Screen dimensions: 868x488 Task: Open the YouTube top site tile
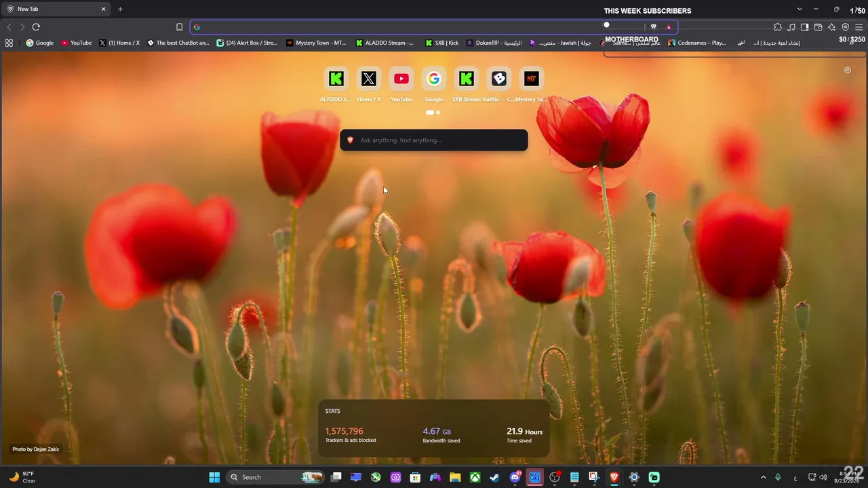401,84
